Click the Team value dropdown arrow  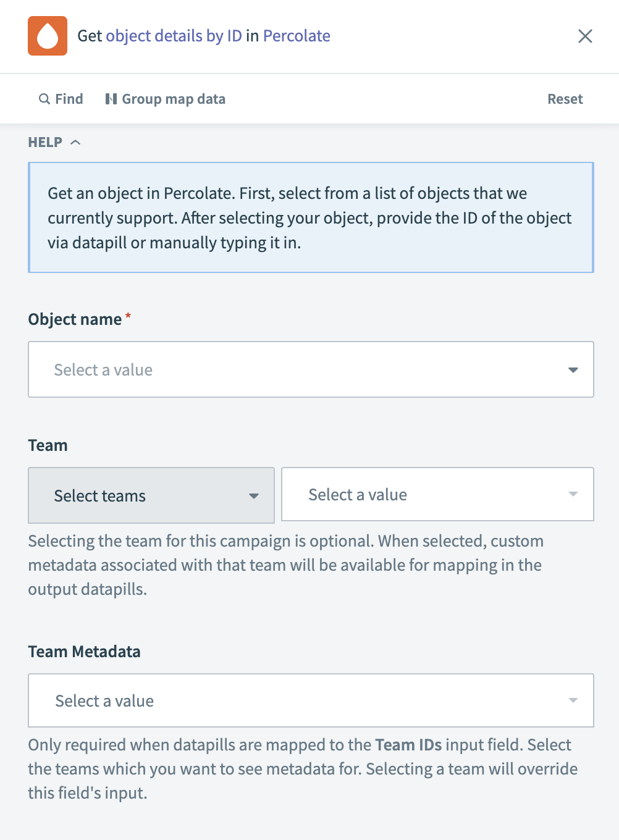click(x=573, y=494)
